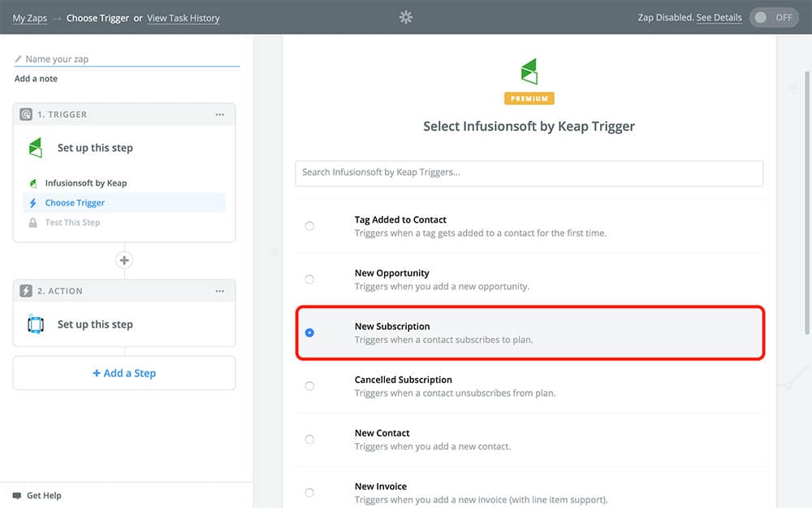812x508 pixels.
Task: Toggle the Zap ON/OFF switch
Action: (774, 17)
